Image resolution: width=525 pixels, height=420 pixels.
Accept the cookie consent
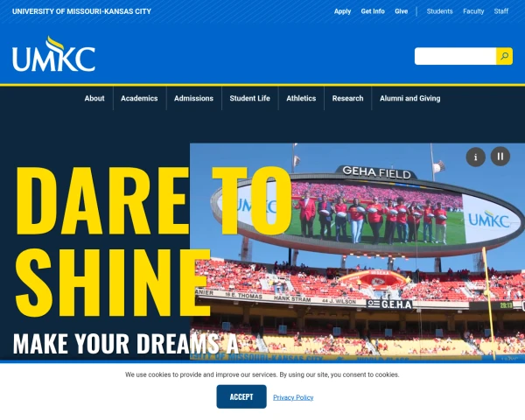[x=241, y=397]
